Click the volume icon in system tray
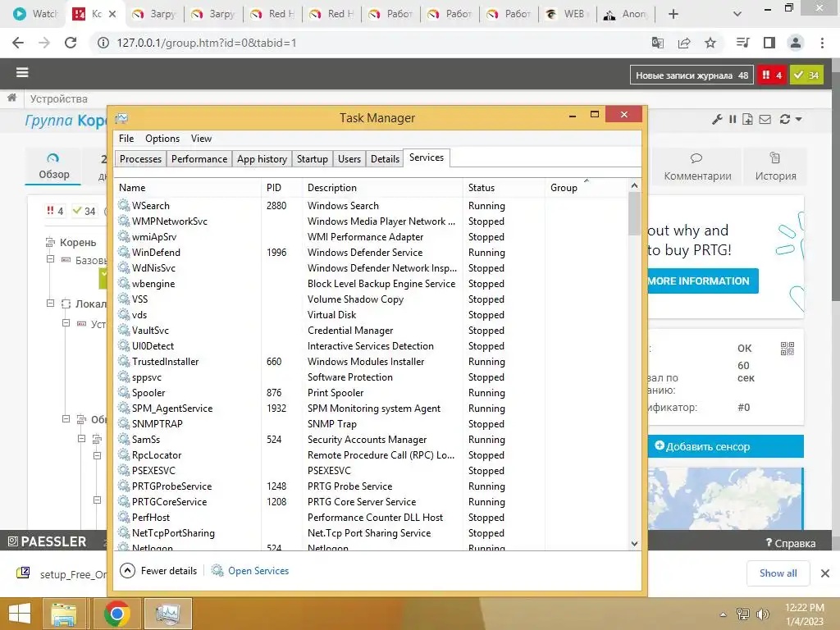This screenshot has height=630, width=840. tap(762, 614)
